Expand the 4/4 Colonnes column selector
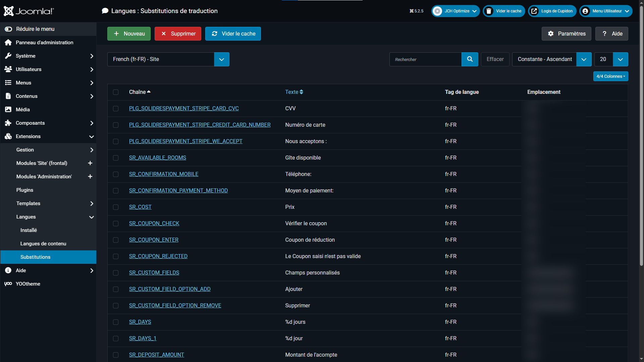The width and height of the screenshot is (644, 362). point(610,76)
